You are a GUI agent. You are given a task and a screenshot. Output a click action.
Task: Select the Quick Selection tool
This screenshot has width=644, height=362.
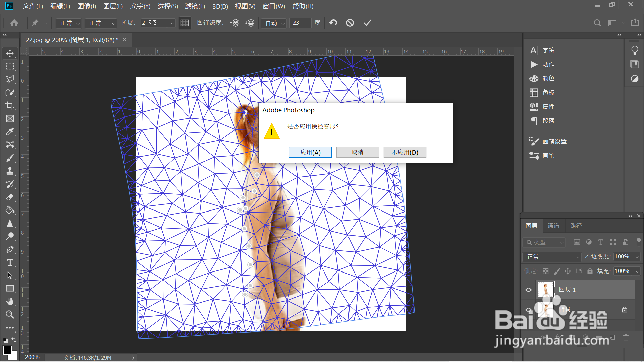click(10, 93)
